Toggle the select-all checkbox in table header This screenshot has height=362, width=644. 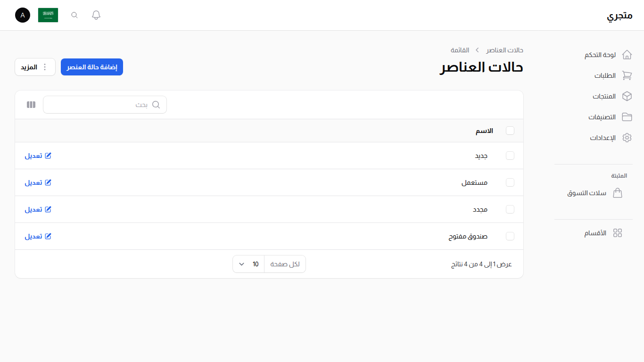pyautogui.click(x=510, y=131)
